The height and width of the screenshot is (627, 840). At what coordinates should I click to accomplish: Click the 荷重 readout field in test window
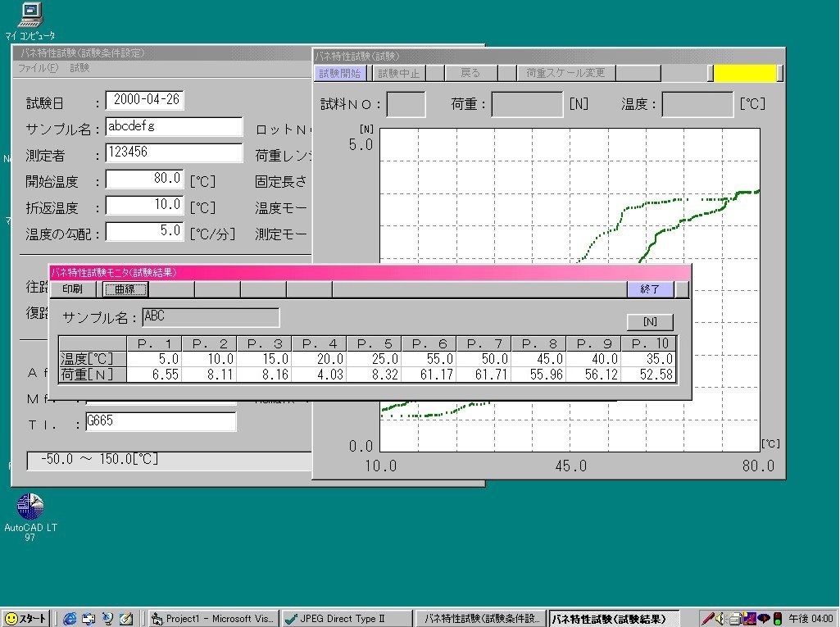(527, 104)
